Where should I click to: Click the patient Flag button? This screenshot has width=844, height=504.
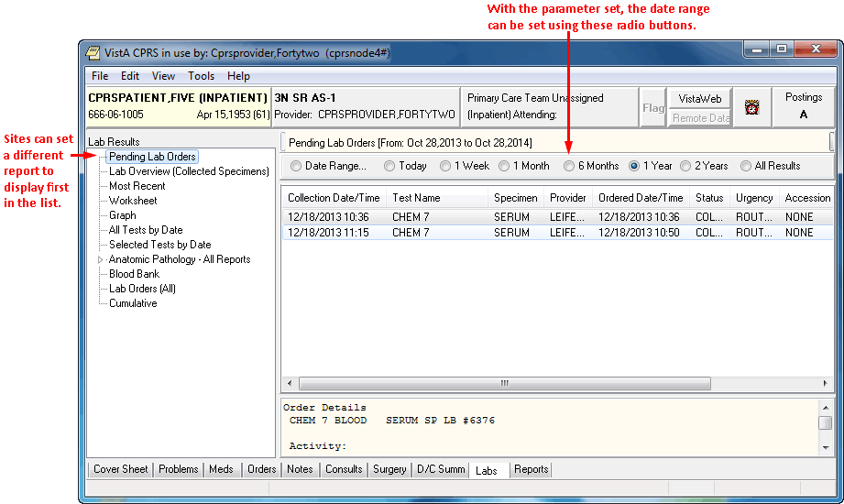click(652, 108)
